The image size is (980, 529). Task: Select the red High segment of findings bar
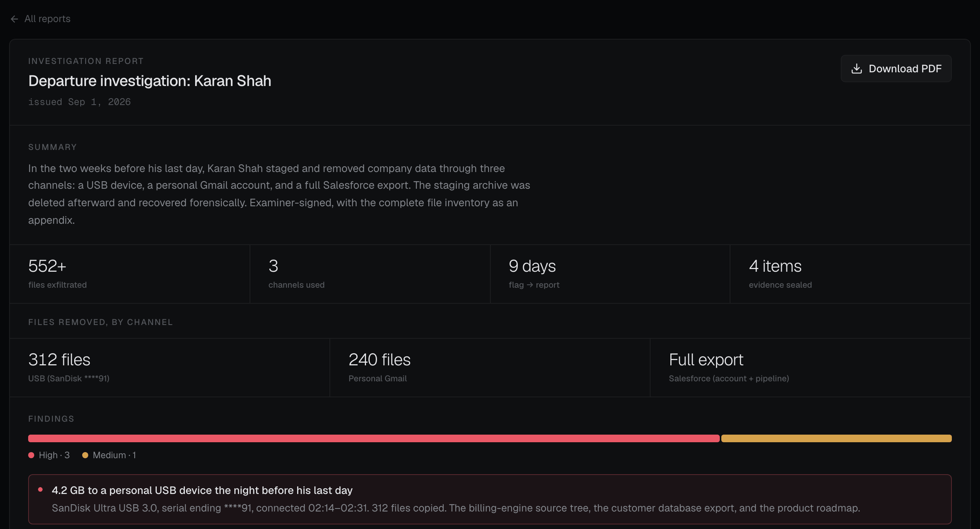pyautogui.click(x=374, y=438)
